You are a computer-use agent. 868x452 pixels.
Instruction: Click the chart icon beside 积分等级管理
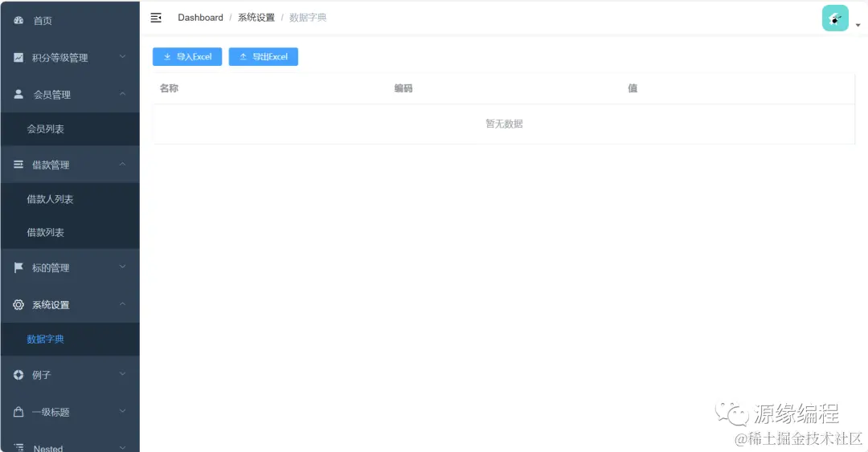pos(18,58)
